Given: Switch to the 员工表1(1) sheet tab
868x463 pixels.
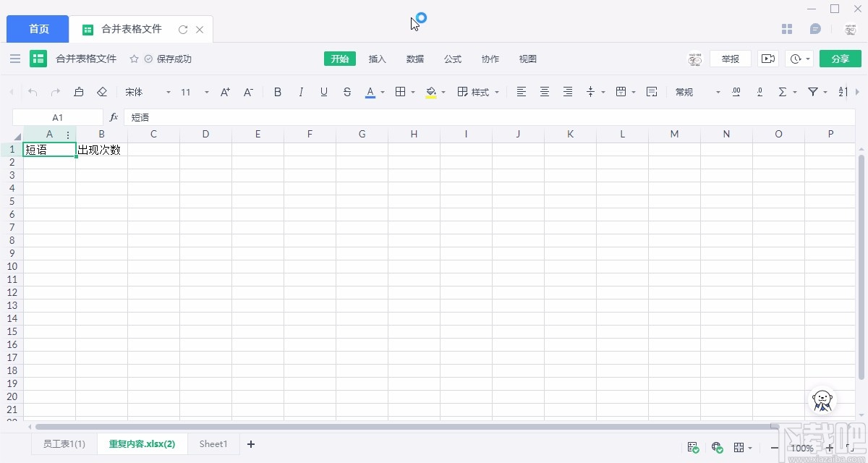Looking at the screenshot, I should [x=64, y=444].
